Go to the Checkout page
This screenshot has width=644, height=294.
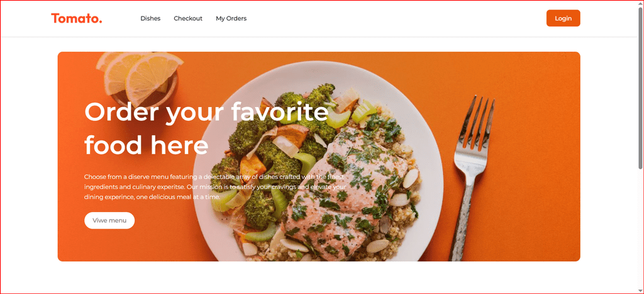(x=188, y=18)
